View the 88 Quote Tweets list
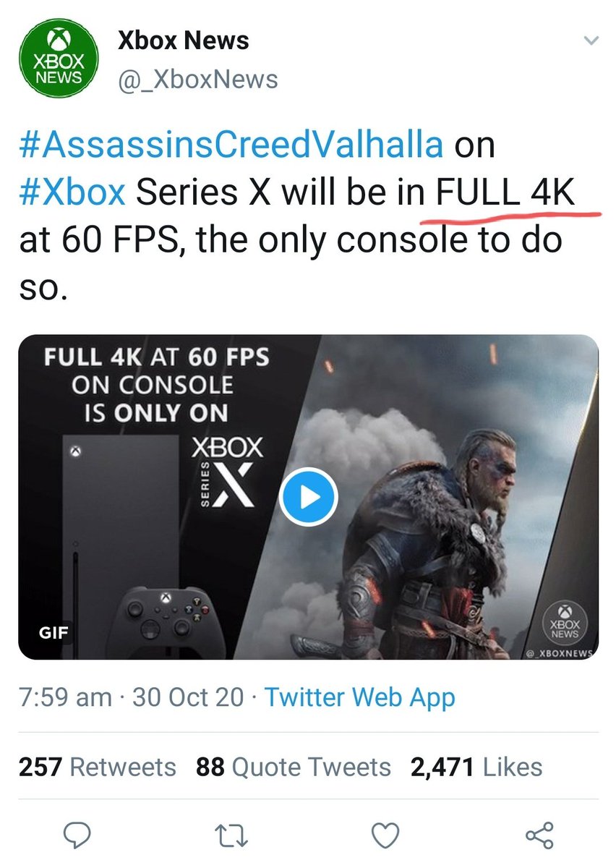 pyautogui.click(x=293, y=767)
